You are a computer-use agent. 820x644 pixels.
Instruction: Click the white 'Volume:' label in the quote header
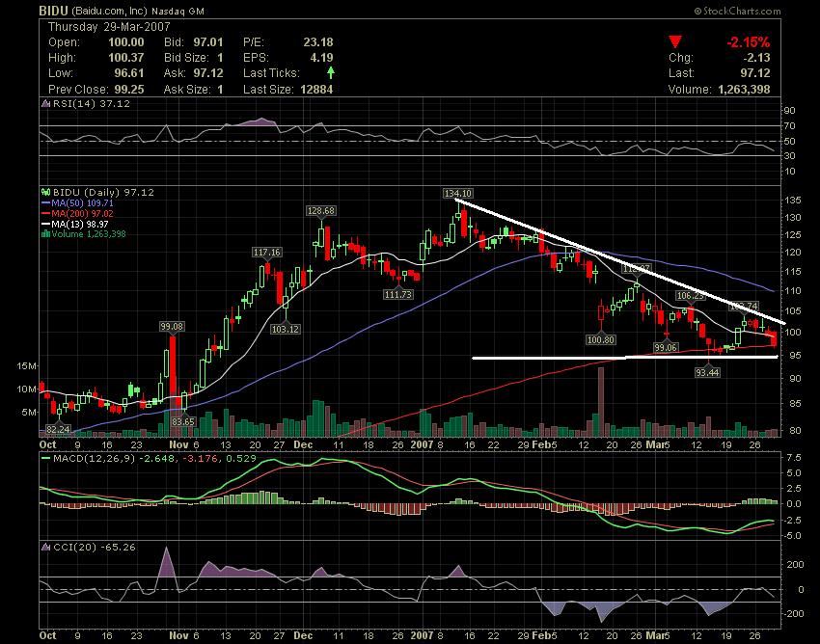pyautogui.click(x=690, y=90)
